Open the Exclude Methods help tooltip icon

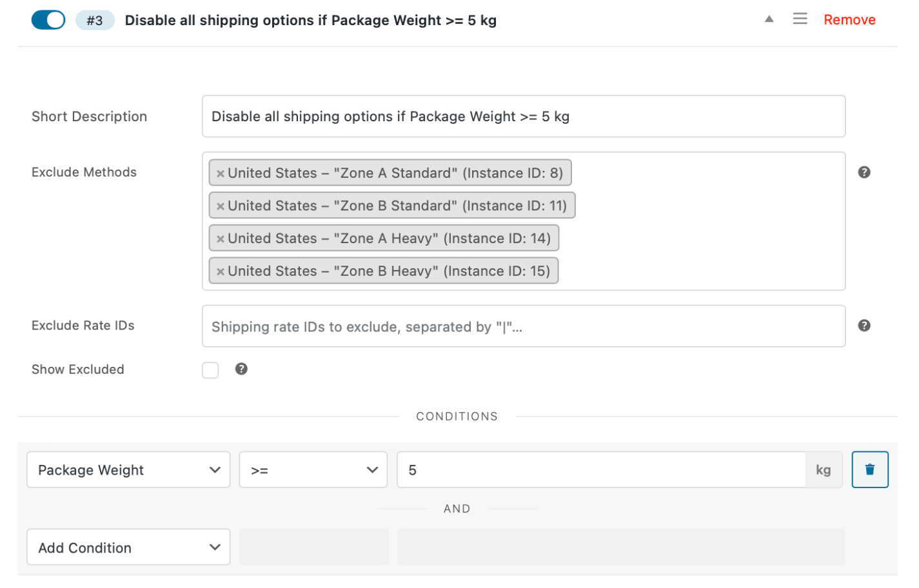click(865, 172)
